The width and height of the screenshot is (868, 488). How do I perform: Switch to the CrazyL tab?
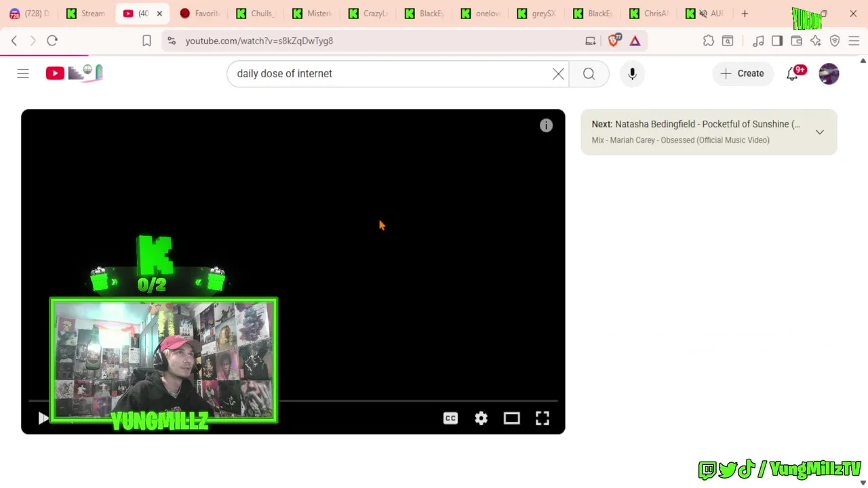tap(369, 14)
